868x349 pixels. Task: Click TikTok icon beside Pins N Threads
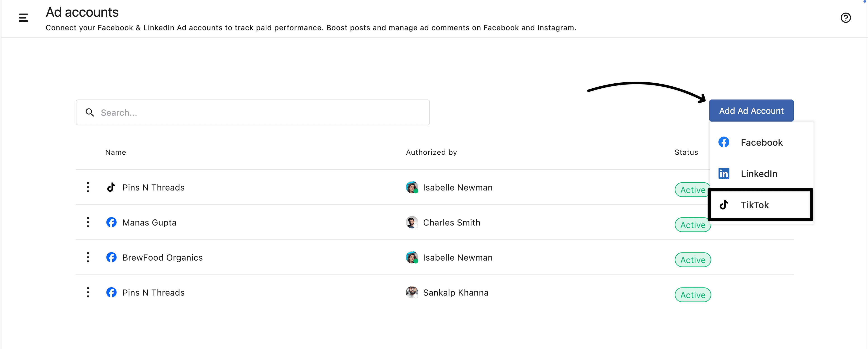(x=111, y=187)
